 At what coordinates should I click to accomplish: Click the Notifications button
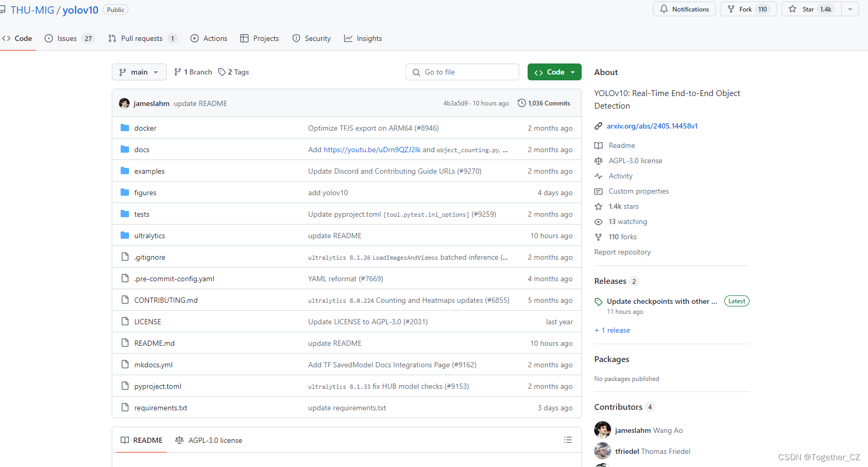[684, 9]
